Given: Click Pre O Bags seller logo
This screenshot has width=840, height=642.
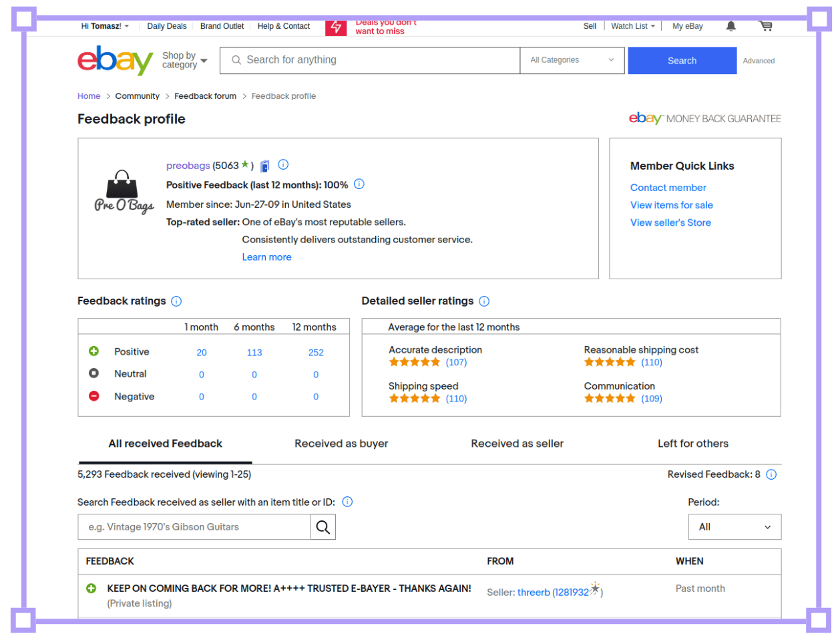Looking at the screenshot, I should coord(124,193).
